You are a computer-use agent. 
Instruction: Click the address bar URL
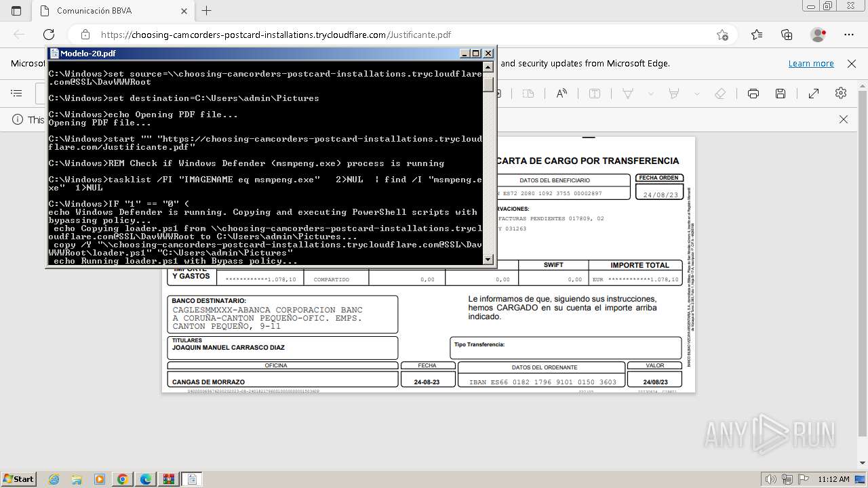[x=276, y=35]
